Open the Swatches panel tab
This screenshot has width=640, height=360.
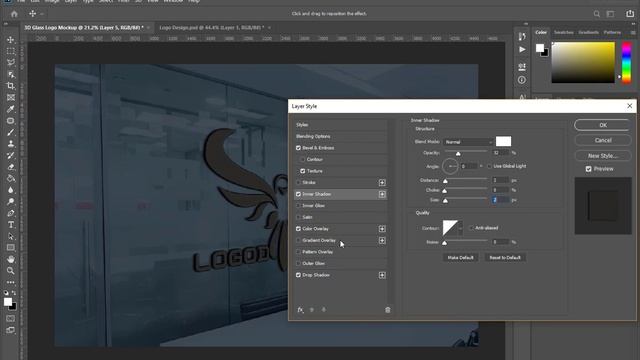pyautogui.click(x=564, y=32)
